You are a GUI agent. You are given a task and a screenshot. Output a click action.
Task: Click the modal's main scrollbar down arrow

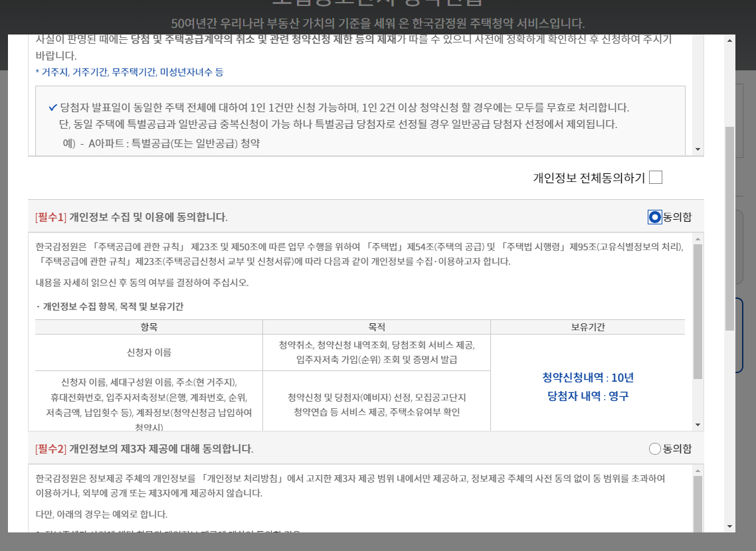coord(729,526)
